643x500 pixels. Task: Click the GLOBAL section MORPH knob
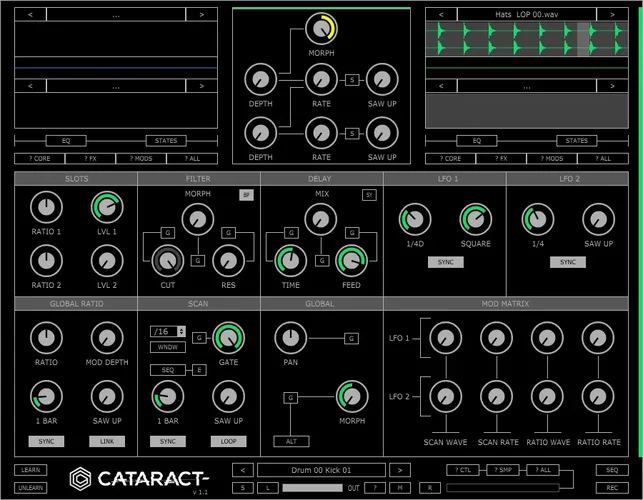click(352, 397)
